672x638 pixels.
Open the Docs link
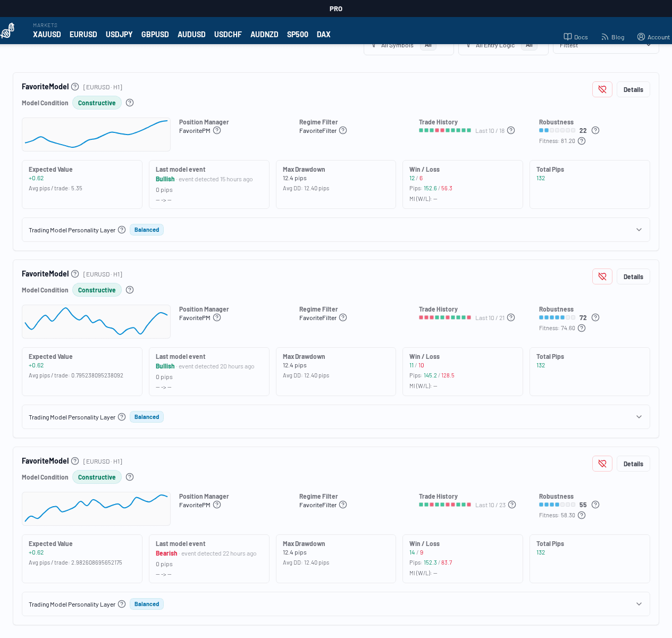pyautogui.click(x=576, y=37)
